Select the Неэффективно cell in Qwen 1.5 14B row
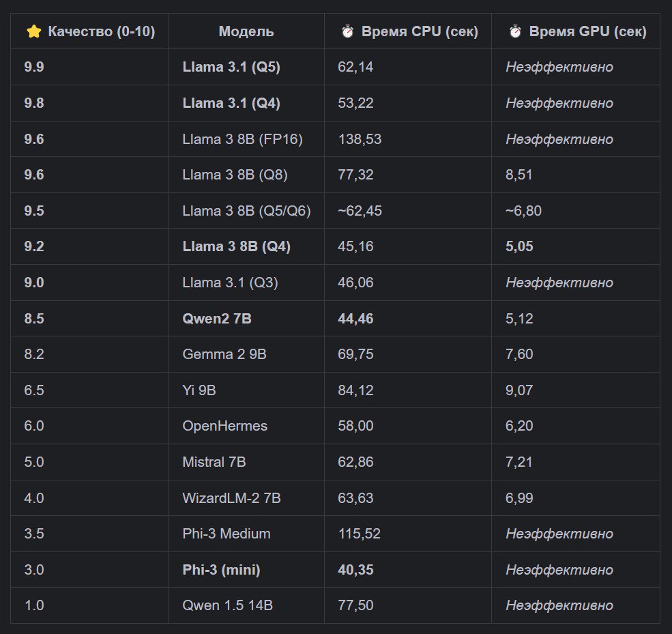This screenshot has width=672, height=634. pos(559,605)
